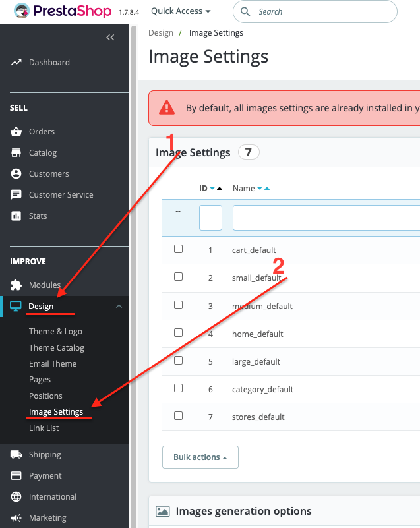Select Positions from the Design submenu
420x528 pixels.
[45, 396]
